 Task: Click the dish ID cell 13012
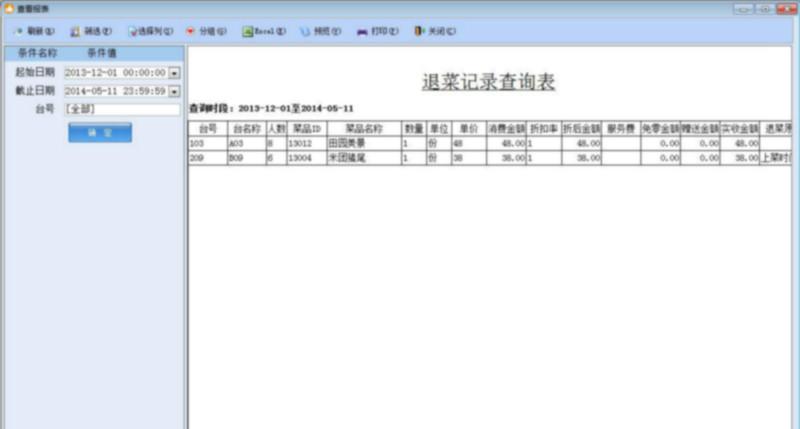(x=307, y=143)
